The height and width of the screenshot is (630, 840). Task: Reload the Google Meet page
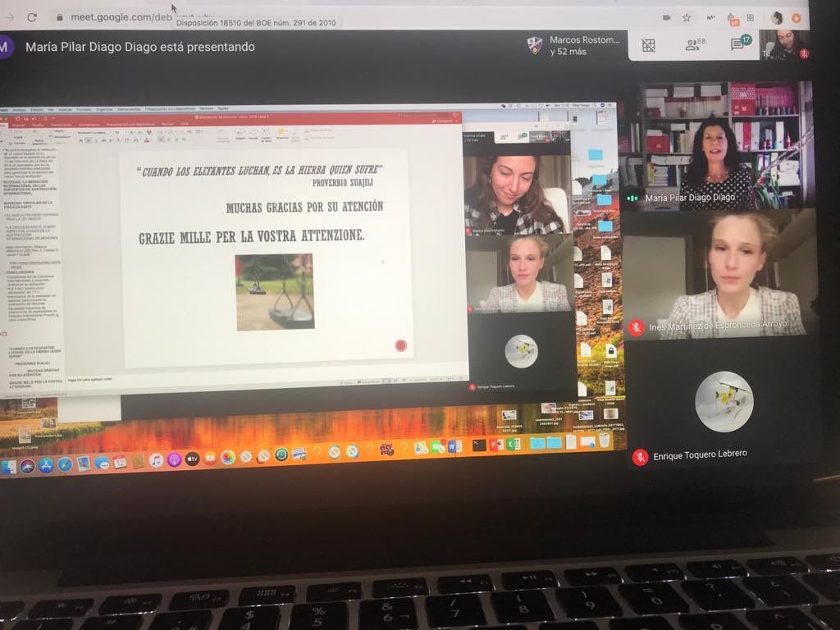32,17
